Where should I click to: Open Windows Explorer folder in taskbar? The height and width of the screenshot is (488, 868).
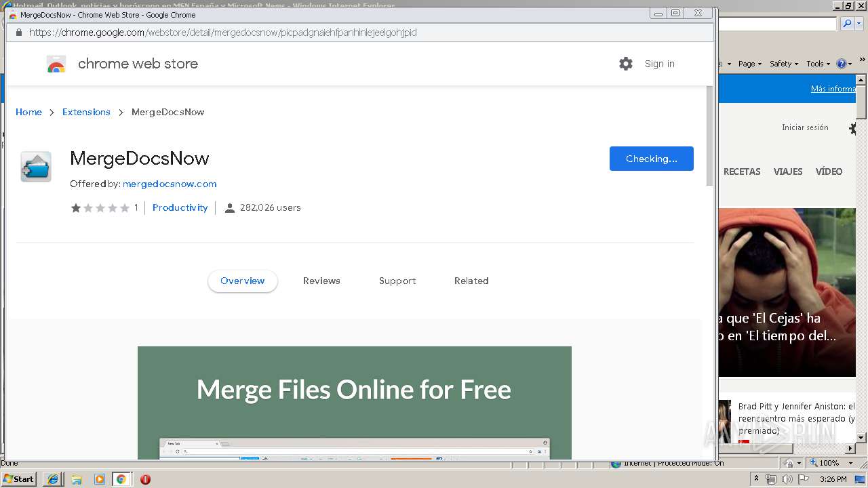coord(76,479)
